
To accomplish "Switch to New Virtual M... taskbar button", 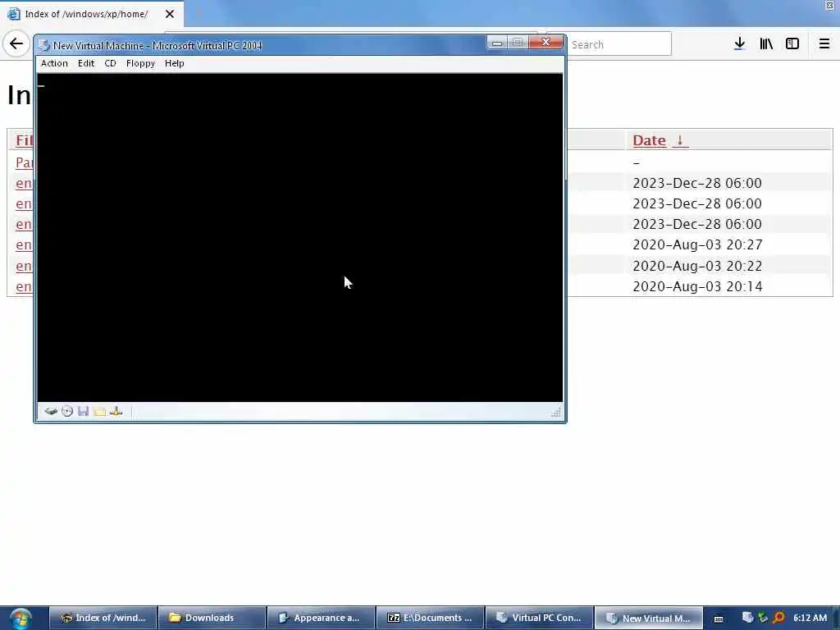I will 648,618.
